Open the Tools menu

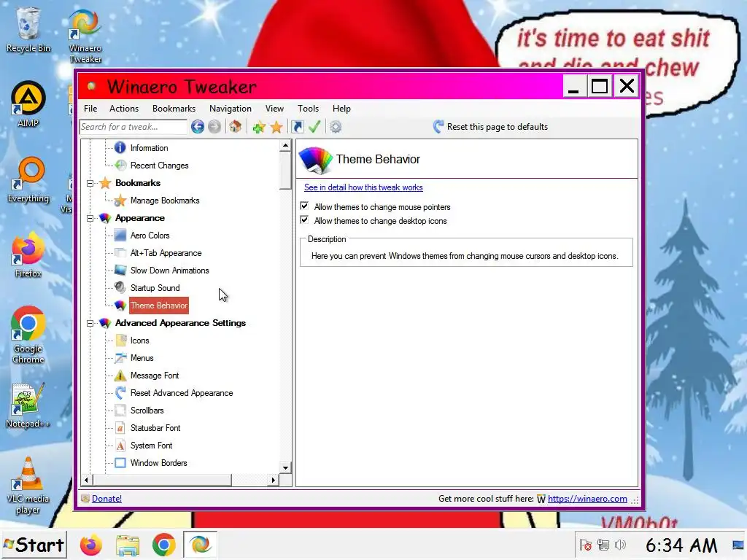click(309, 109)
